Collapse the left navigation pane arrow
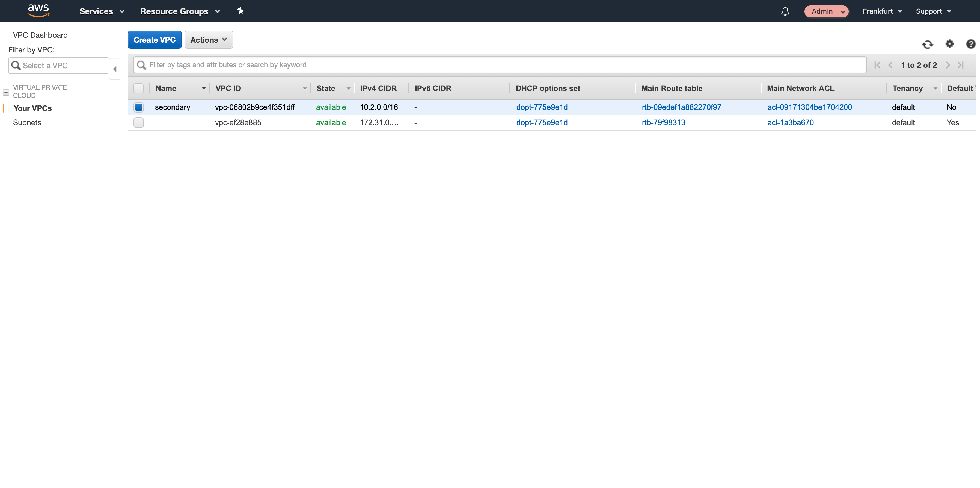Image resolution: width=980 pixels, height=488 pixels. pos(114,69)
